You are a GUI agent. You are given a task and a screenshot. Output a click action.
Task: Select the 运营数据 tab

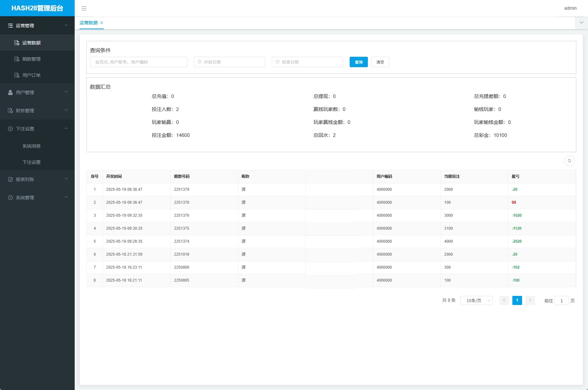point(88,23)
